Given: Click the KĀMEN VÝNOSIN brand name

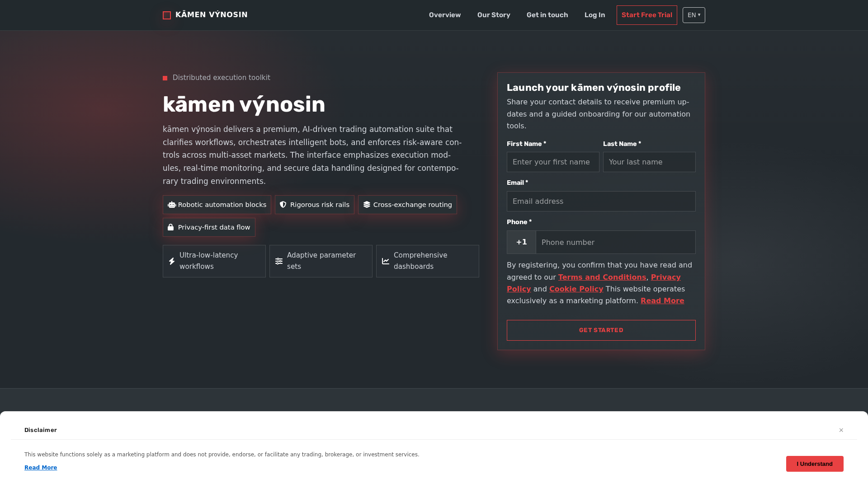Looking at the screenshot, I should 212,15.
